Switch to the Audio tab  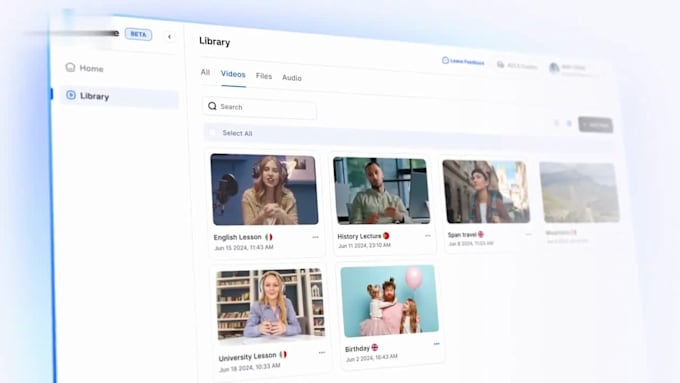click(292, 78)
